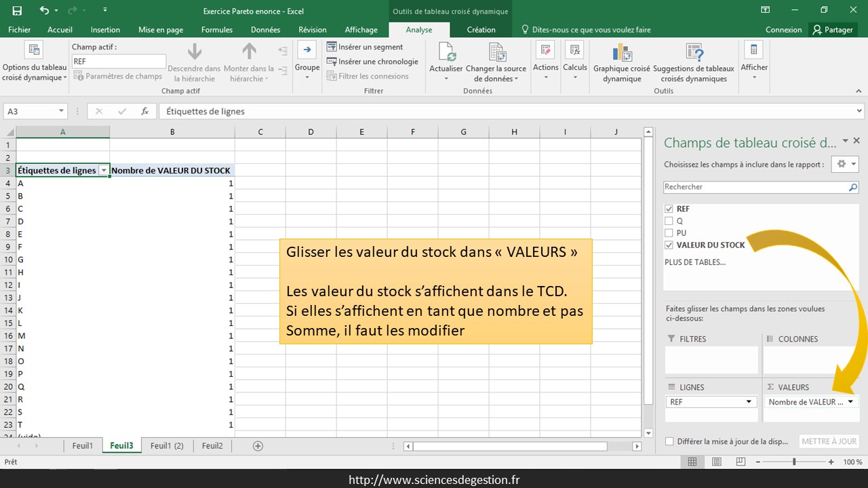Select the Feuil1 sheet tab
The image size is (868, 488).
point(82,446)
